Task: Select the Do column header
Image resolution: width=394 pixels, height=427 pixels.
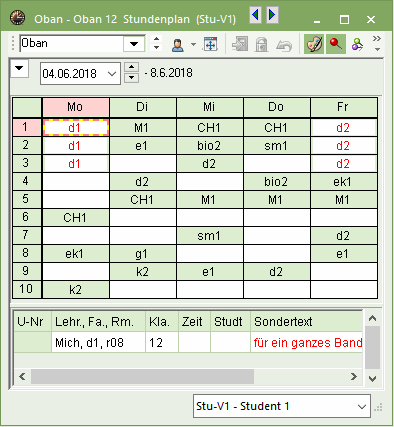Action: [x=277, y=107]
